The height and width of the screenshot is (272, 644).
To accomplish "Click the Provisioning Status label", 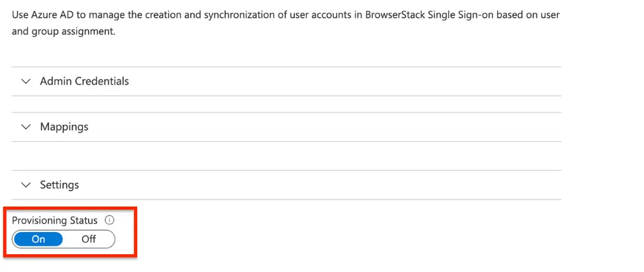I will coord(55,221).
